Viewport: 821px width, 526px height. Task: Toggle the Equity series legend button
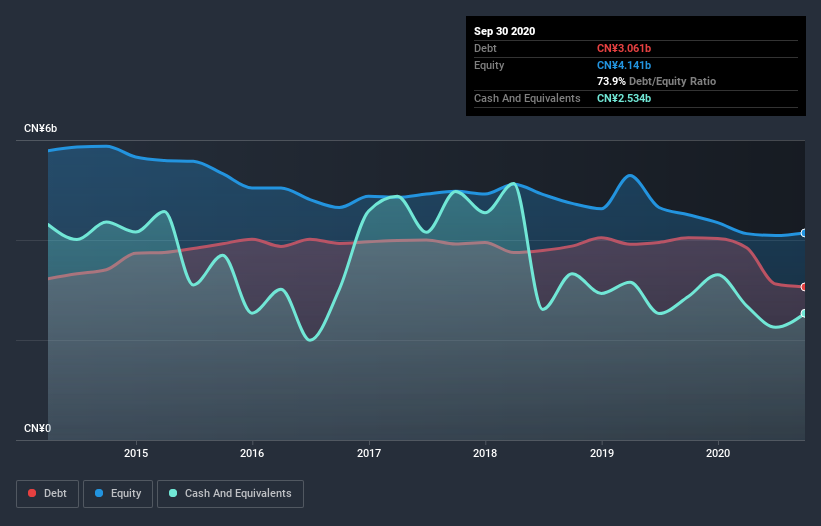[x=118, y=494]
